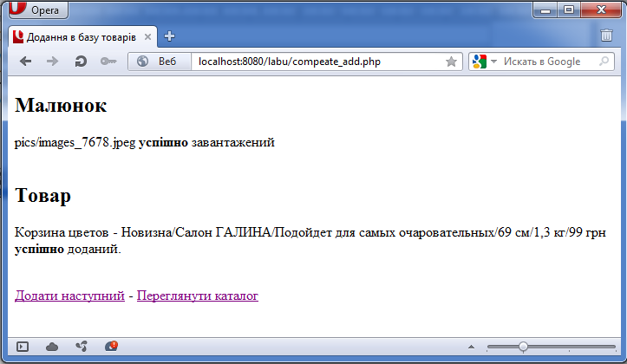Image resolution: width=627 pixels, height=364 pixels.
Task: Bookmark page with the star icon
Action: click(x=451, y=62)
